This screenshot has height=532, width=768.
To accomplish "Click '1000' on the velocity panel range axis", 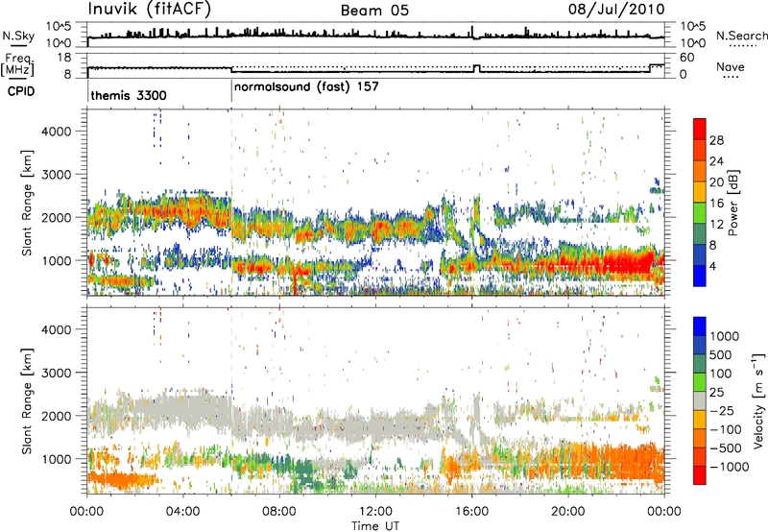I will click(x=56, y=459).
